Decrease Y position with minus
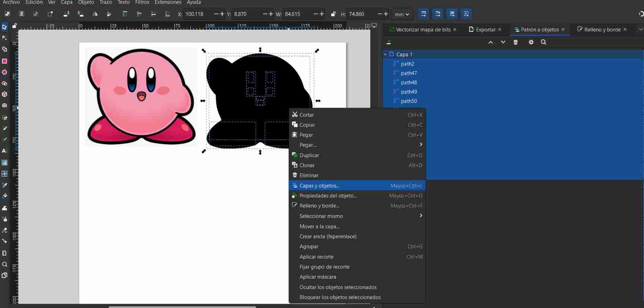The width and height of the screenshot is (644, 308). [x=265, y=14]
